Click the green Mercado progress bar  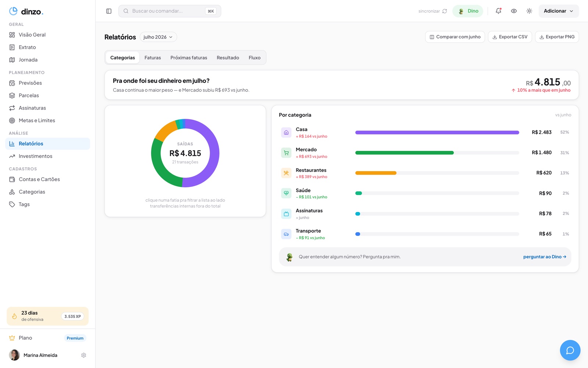click(404, 153)
